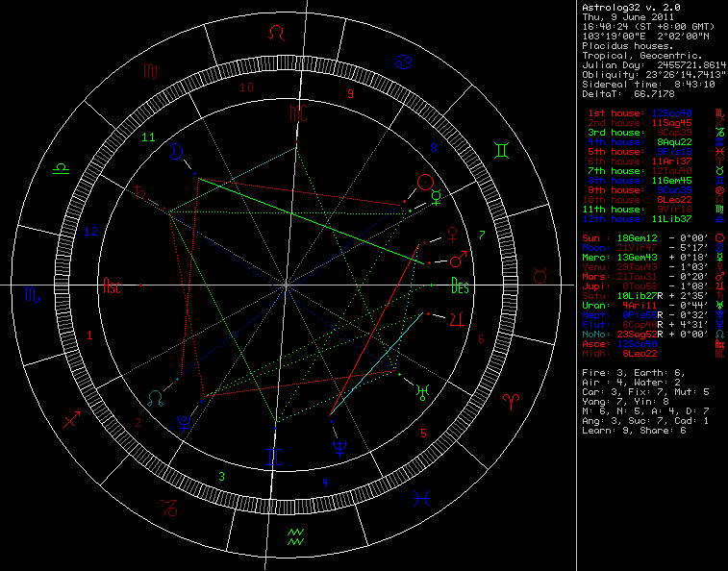Click the Leo sign on outer ring
Viewport: 728px width, 571px height.
coord(277,34)
